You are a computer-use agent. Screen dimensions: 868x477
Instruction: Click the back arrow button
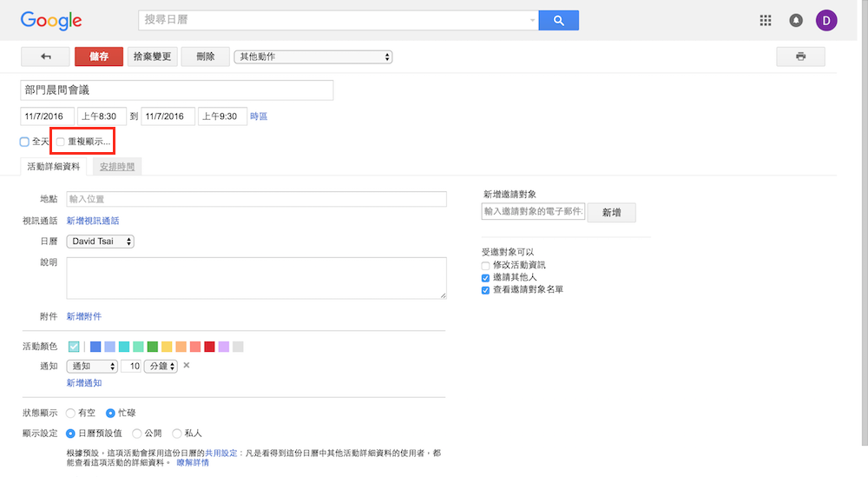(46, 56)
